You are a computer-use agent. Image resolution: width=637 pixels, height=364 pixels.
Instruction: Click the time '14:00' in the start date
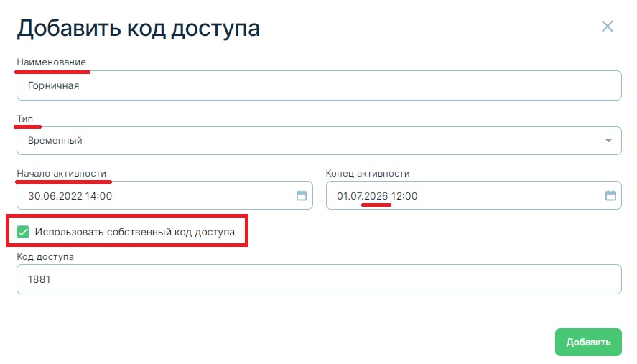[x=98, y=196]
